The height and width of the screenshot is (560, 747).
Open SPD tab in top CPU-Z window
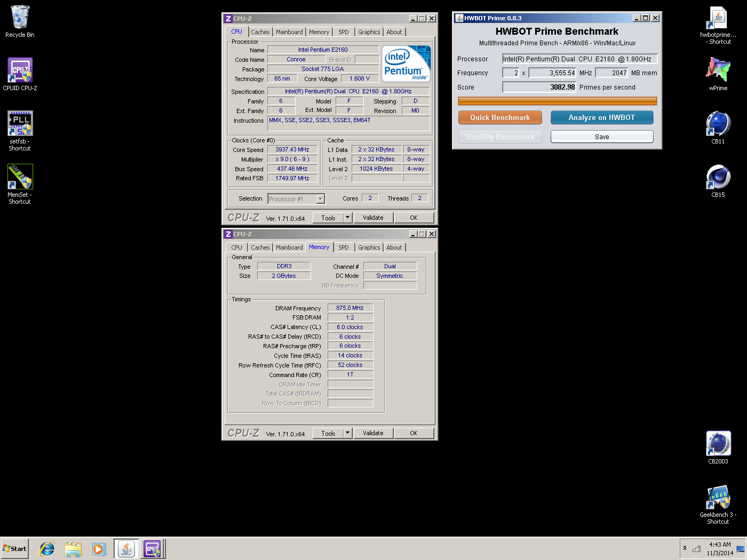tap(344, 32)
